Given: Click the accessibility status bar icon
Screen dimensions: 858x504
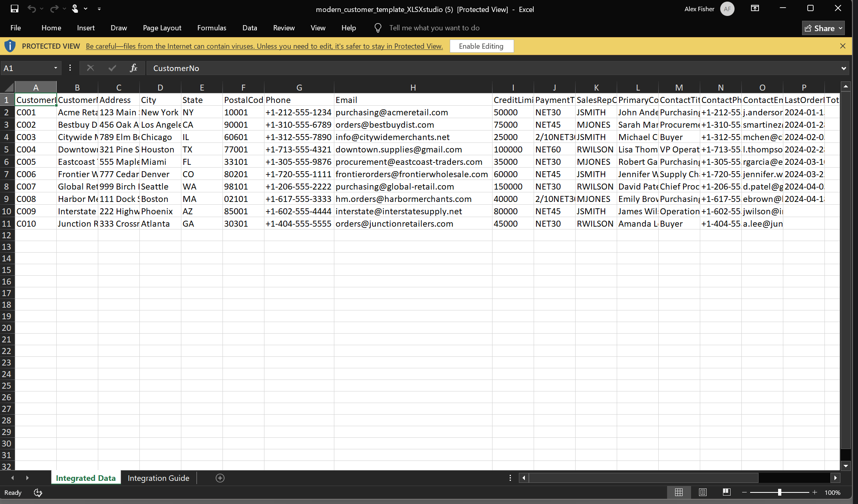Looking at the screenshot, I should point(38,493).
